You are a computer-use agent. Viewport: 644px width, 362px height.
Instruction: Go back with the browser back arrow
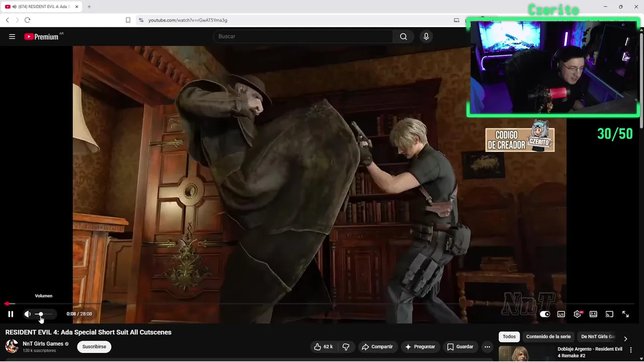pos(7,20)
